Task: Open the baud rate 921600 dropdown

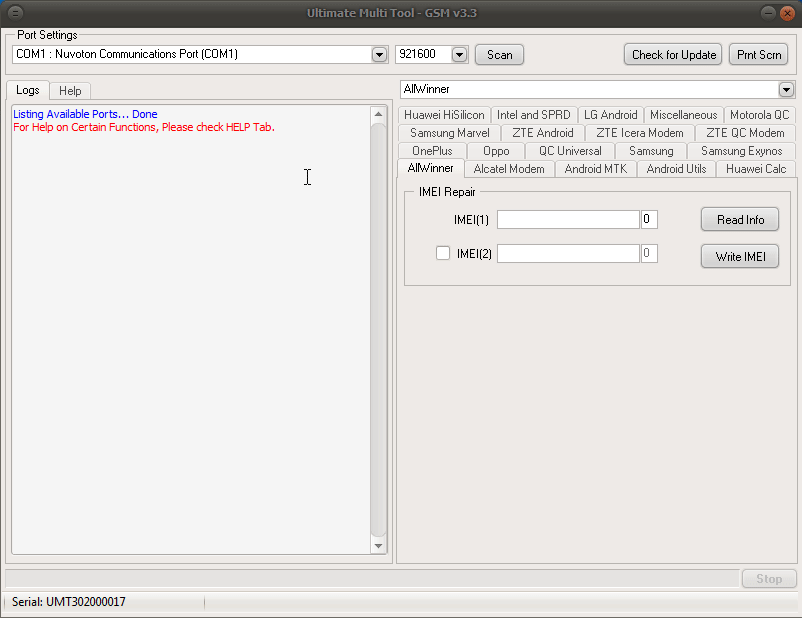Action: pyautogui.click(x=459, y=55)
